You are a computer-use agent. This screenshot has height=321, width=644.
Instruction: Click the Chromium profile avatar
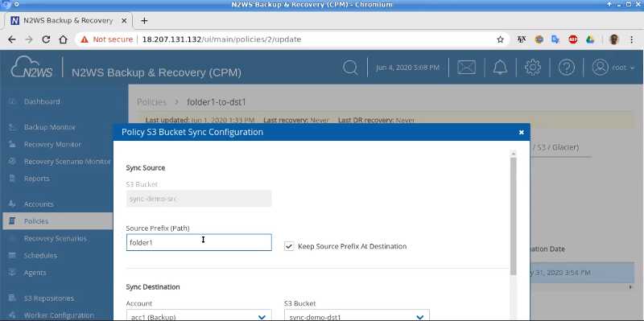coord(614,39)
